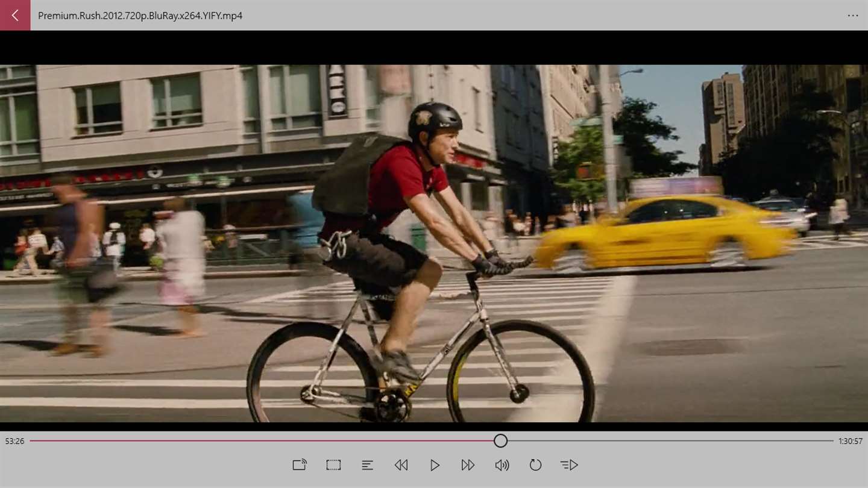Seek to an earlier point on the red progress bar

262,441
